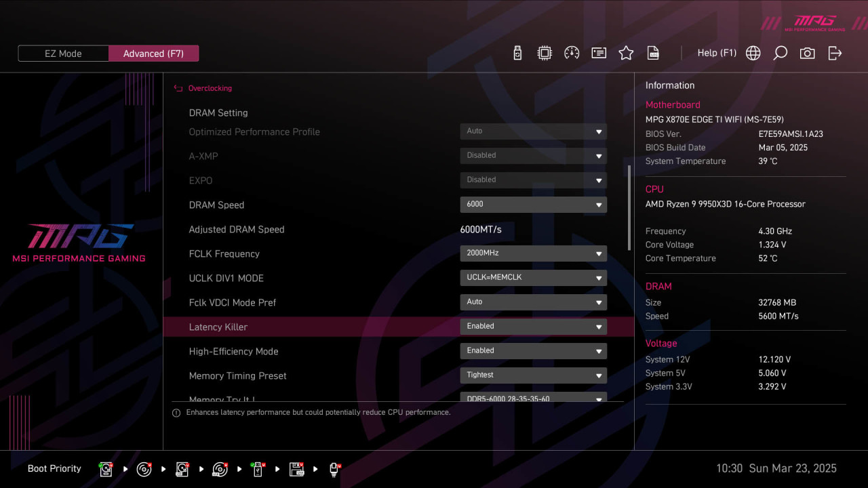Image resolution: width=868 pixels, height=488 pixels.
Task: Select the USB key boot device icon
Action: coord(258,469)
